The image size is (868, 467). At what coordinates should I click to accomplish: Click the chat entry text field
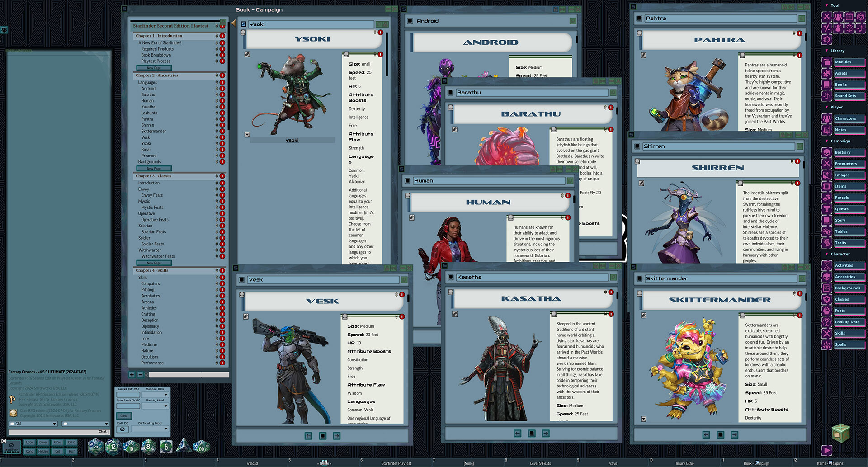point(52,432)
